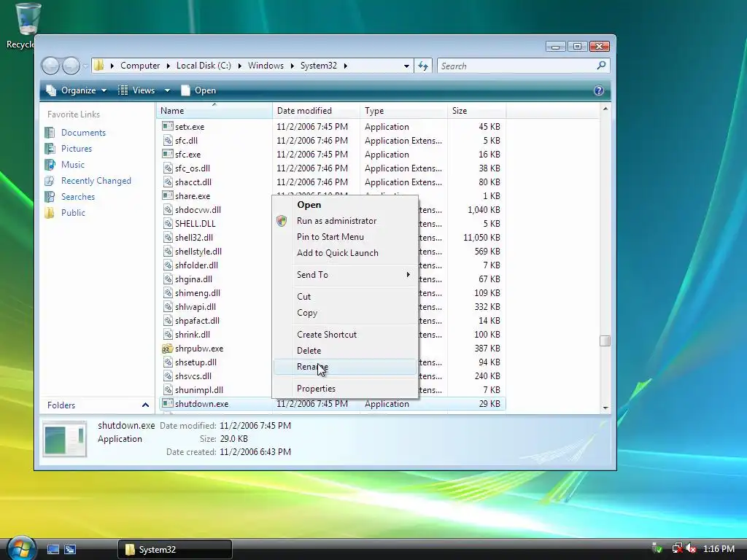Choose Properties in the context menu

345,389
